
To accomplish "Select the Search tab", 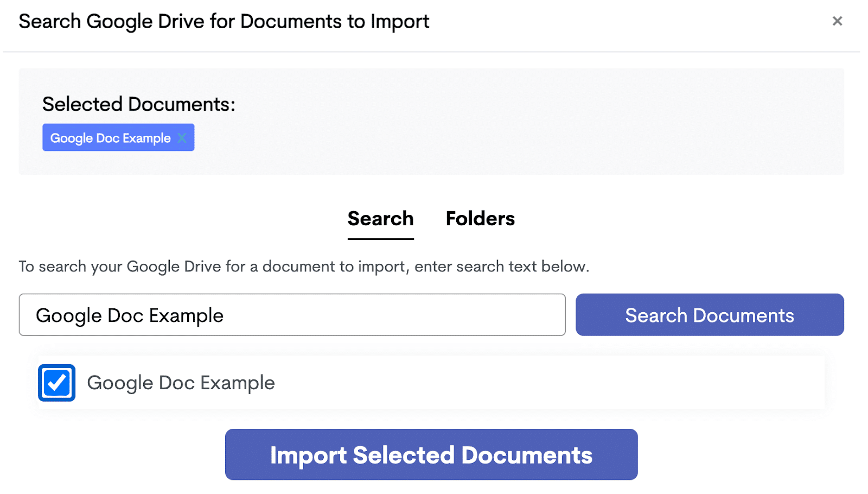I will pyautogui.click(x=380, y=219).
